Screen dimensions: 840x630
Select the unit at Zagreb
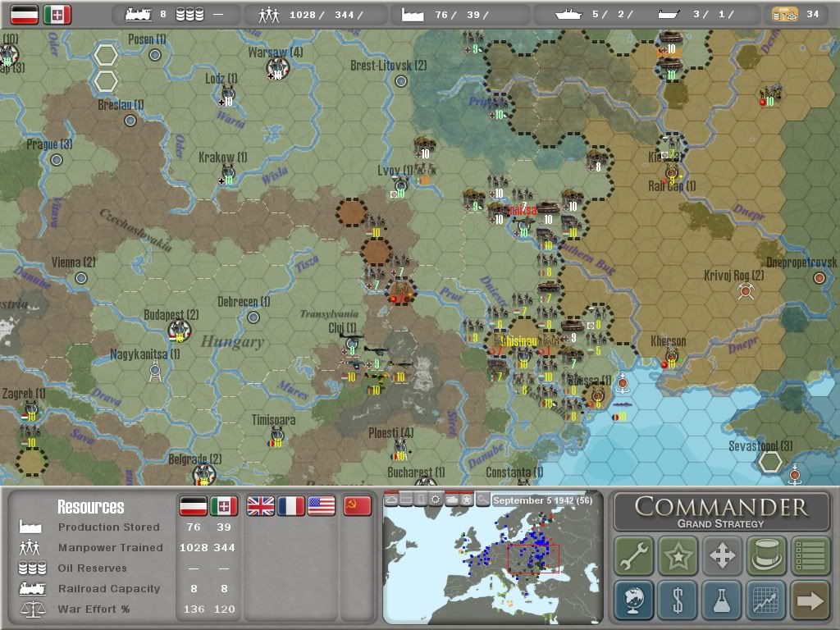pyautogui.click(x=30, y=410)
